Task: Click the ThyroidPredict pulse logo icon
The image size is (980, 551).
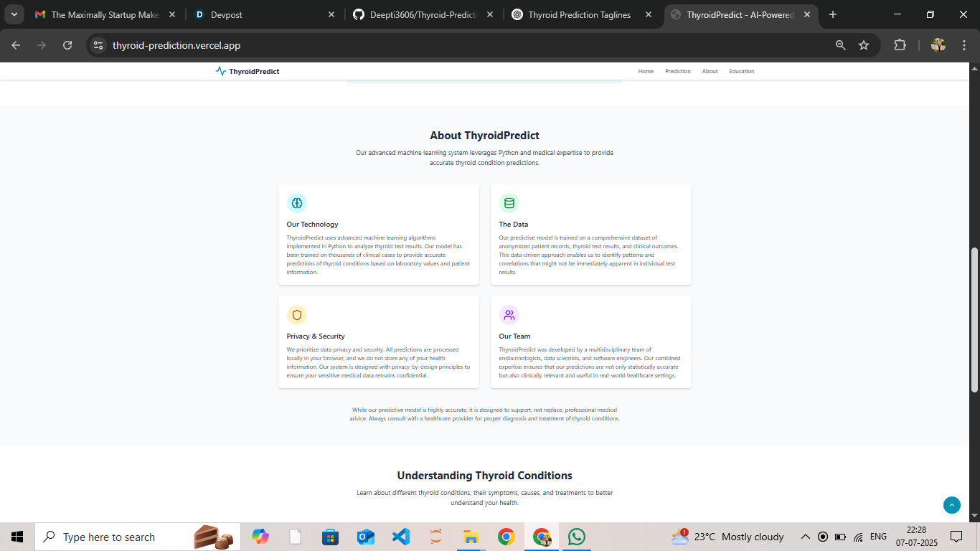Action: 221,71
